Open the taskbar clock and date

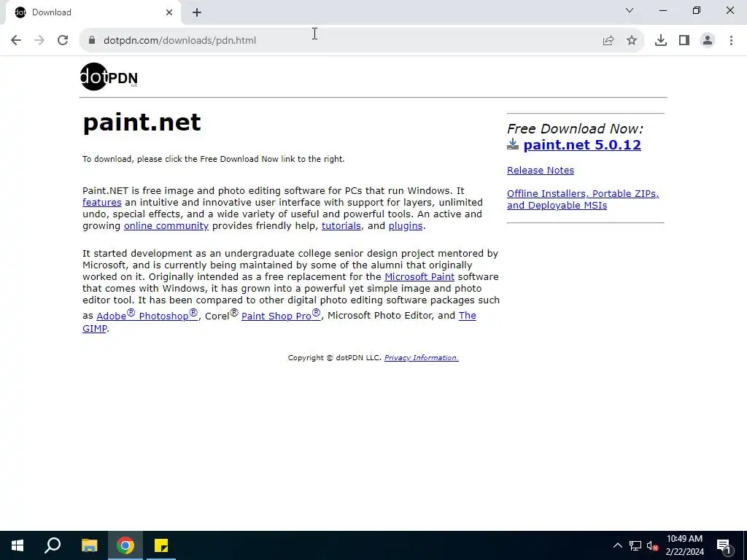point(684,545)
